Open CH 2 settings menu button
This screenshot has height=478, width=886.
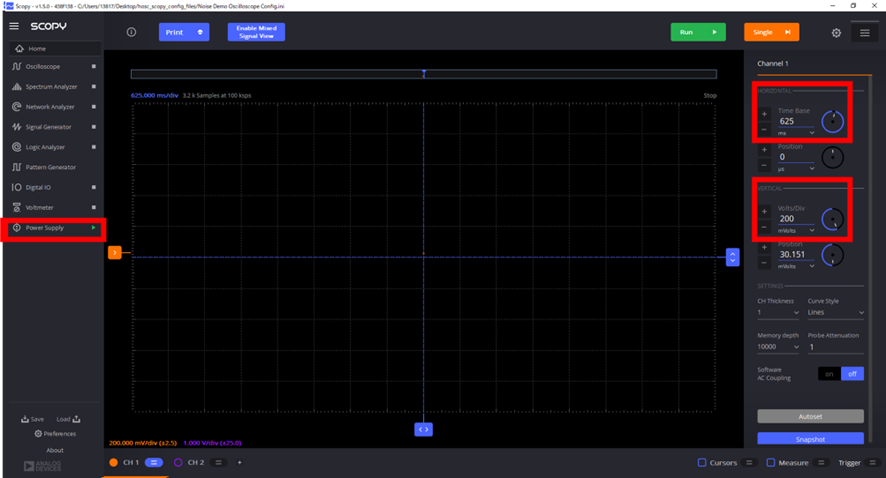218,463
